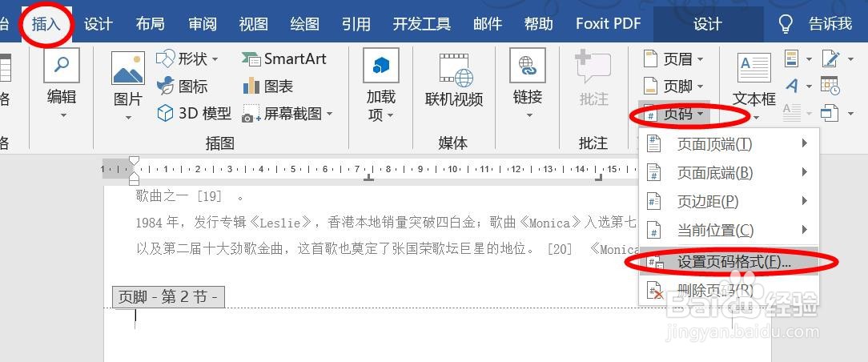Click the line starting 以及第二届十大劲歌金曲
Image resolution: width=868 pixels, height=362 pixels.
click(386, 249)
